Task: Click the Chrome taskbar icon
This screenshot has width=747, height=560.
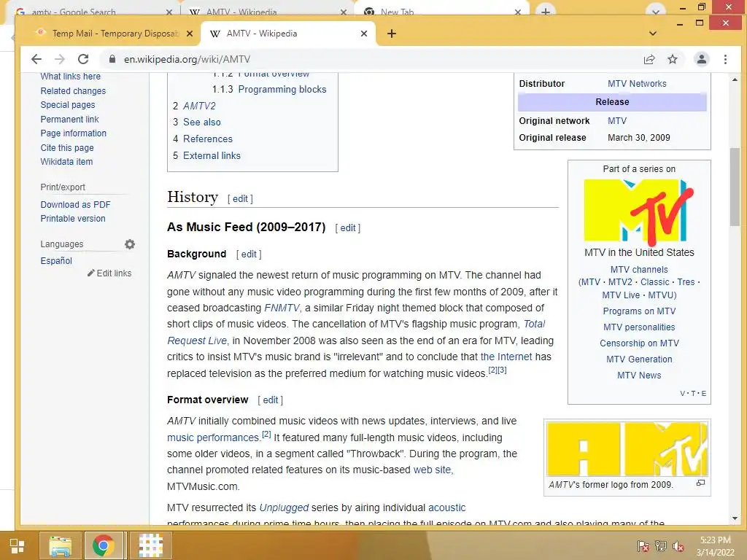Action: pyautogui.click(x=103, y=545)
